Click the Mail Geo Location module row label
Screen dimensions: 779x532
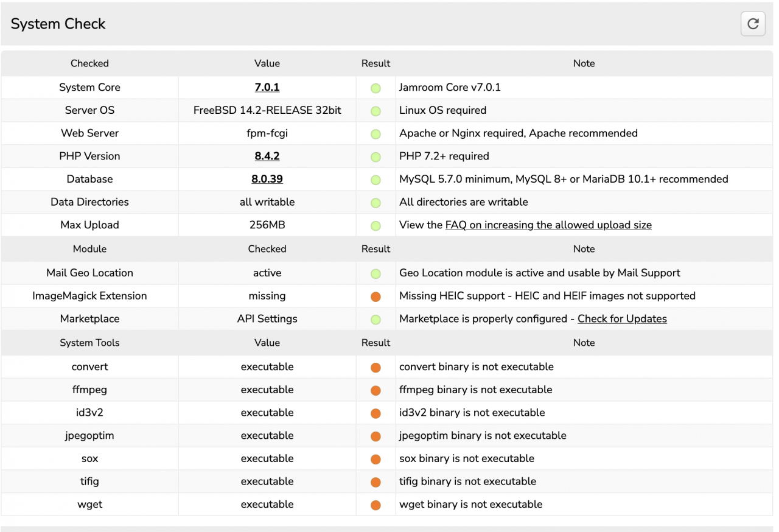tap(89, 273)
